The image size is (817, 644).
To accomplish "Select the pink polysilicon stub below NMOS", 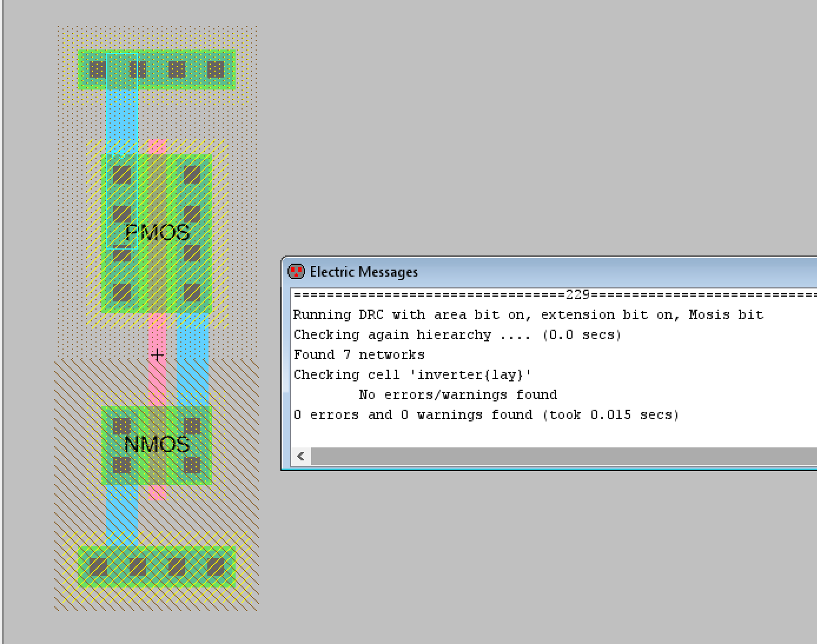I will 157,492.
